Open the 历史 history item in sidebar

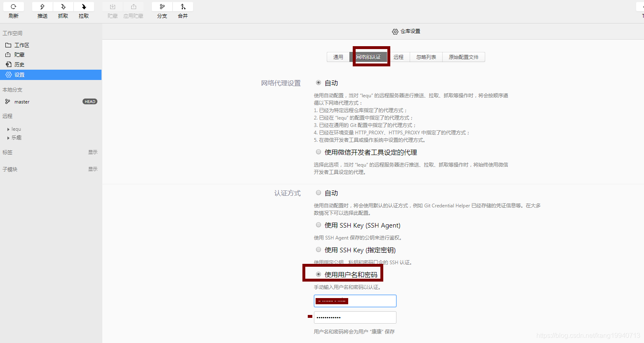[51, 64]
